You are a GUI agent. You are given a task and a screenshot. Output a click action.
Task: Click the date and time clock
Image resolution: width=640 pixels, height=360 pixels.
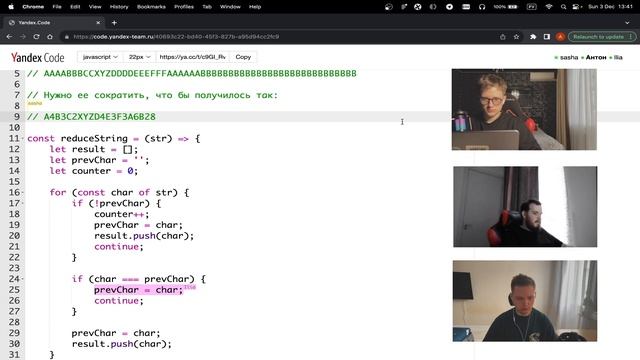click(x=610, y=7)
